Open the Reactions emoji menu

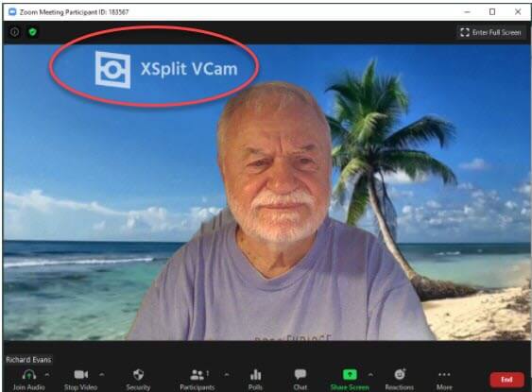coord(400,374)
